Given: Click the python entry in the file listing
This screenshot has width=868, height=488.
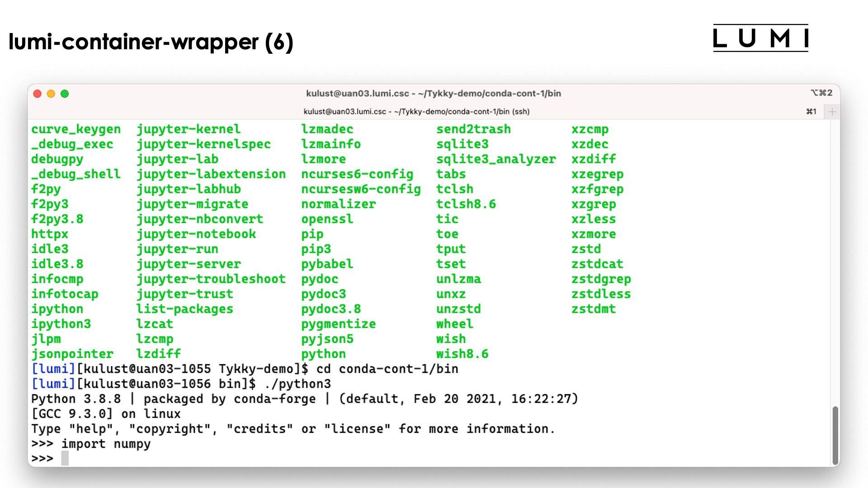Looking at the screenshot, I should click(x=323, y=354).
